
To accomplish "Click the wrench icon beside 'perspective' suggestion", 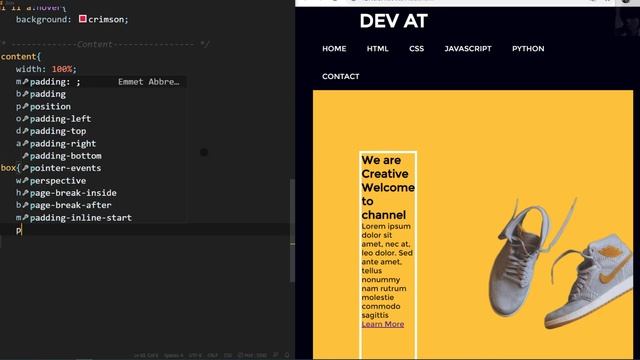I will point(25,180).
